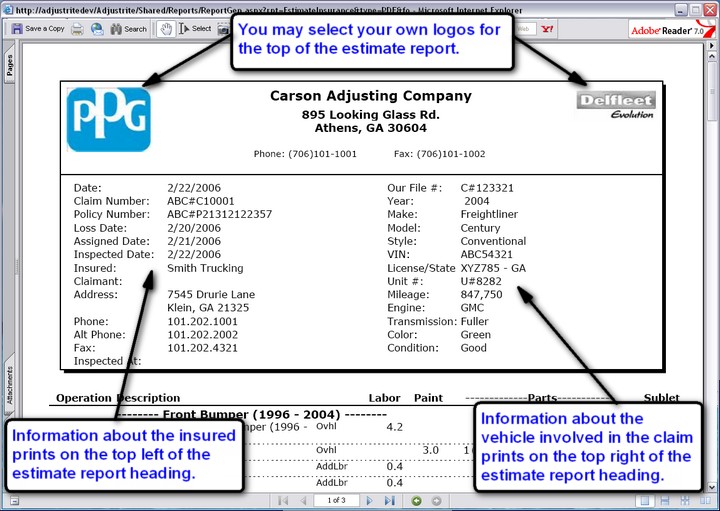720x511 pixels.
Task: Maximize the Internet Explorer window
Action: pyautogui.click(x=696, y=9)
